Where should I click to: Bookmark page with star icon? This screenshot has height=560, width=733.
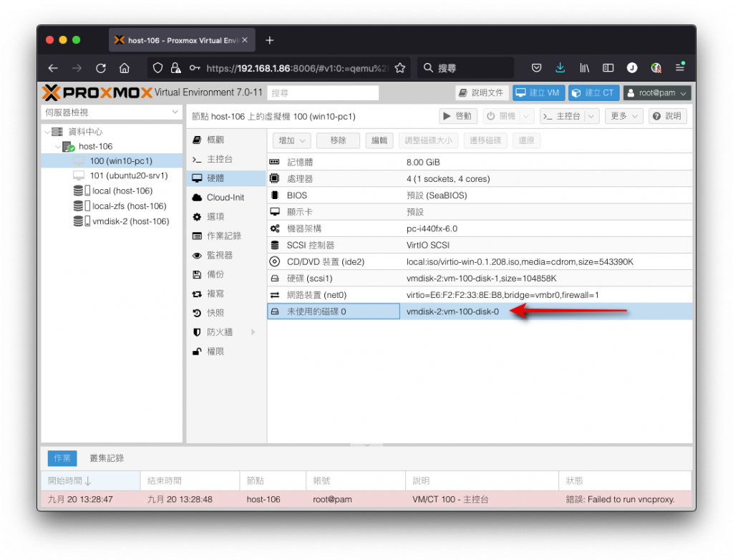coord(400,68)
